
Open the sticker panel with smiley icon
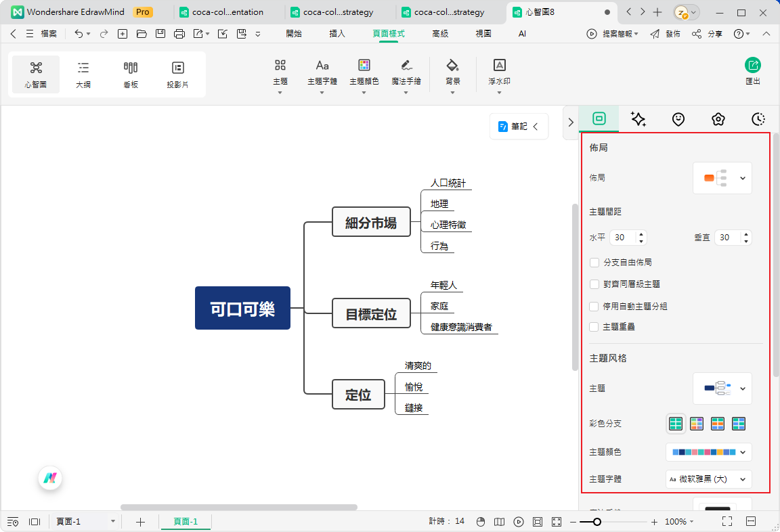click(x=678, y=119)
